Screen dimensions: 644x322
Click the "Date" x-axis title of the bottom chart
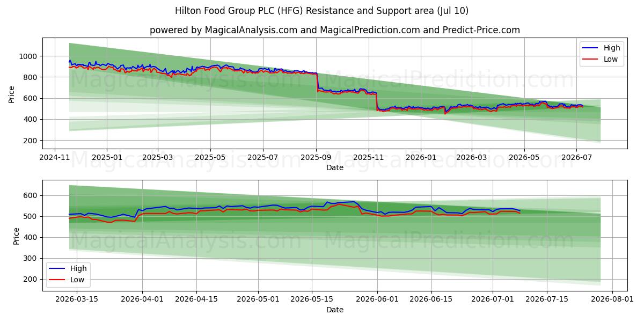(335, 310)
